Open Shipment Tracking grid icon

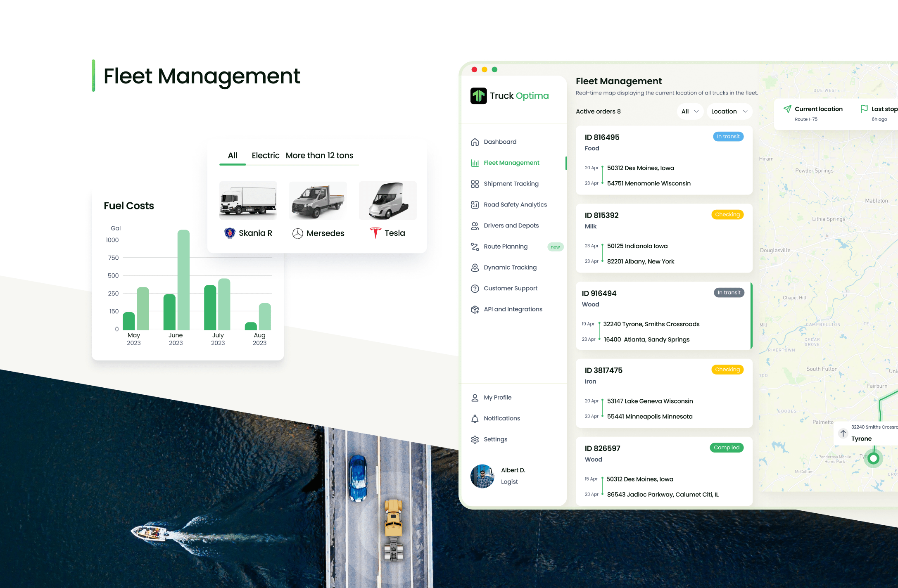pyautogui.click(x=475, y=184)
